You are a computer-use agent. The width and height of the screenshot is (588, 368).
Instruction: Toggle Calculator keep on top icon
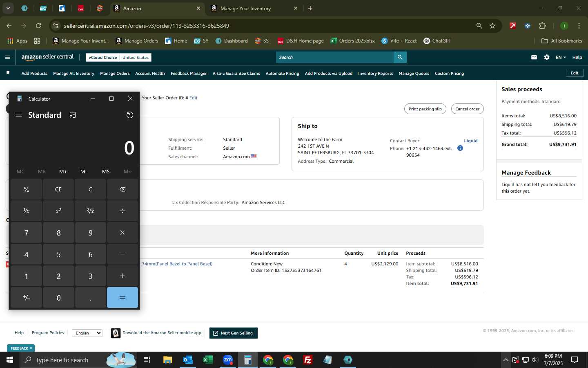[73, 115]
